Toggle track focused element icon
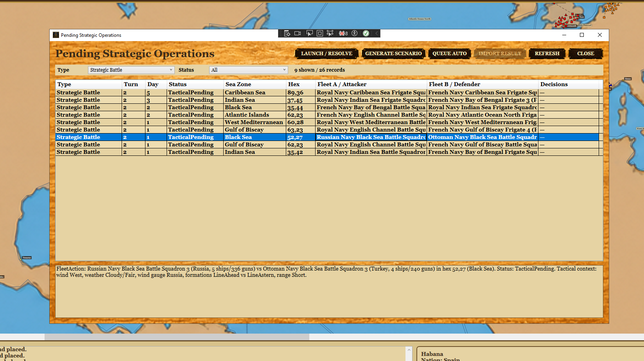Viewport: 644px width, 361px height. (x=330, y=33)
